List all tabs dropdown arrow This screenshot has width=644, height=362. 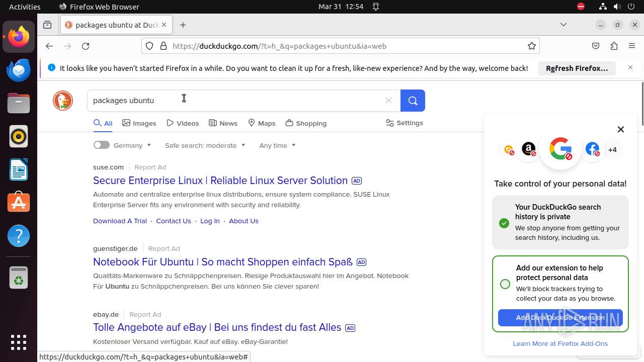[563, 25]
